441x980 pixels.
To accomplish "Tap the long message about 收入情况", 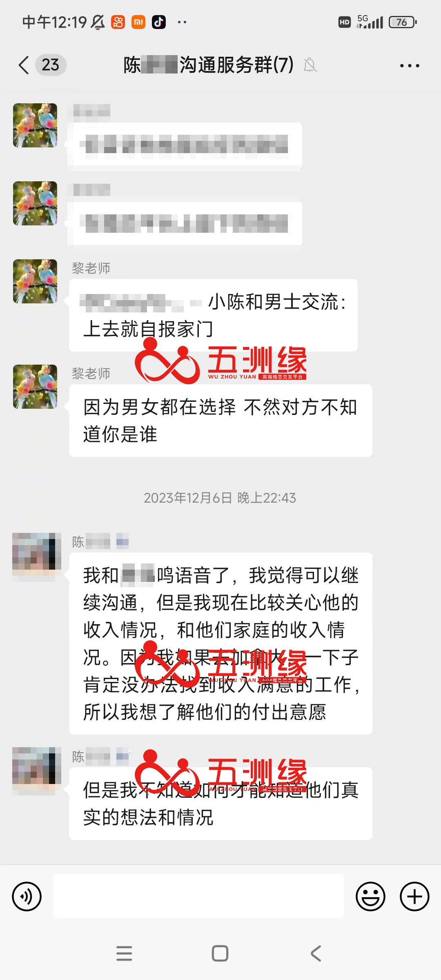I will 221,644.
